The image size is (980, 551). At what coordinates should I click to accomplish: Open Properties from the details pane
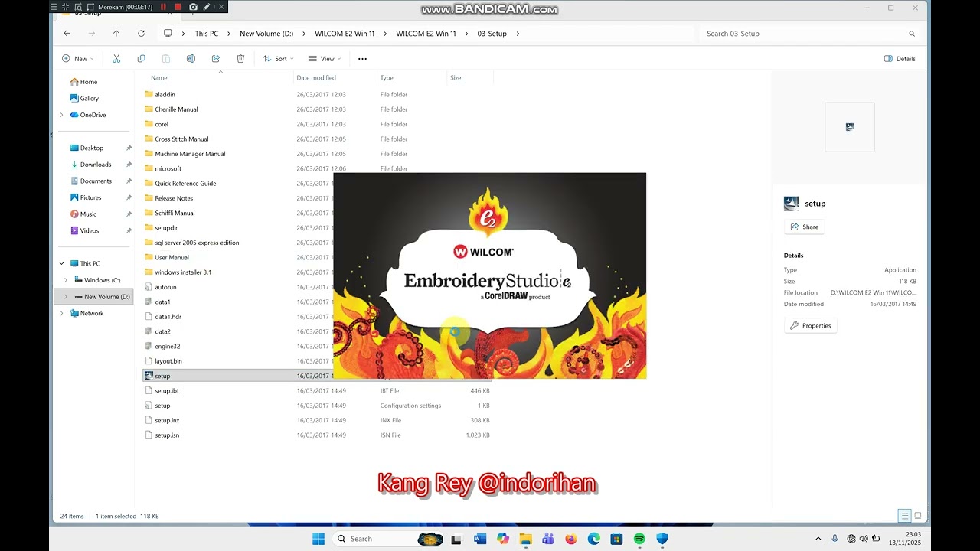coord(811,325)
